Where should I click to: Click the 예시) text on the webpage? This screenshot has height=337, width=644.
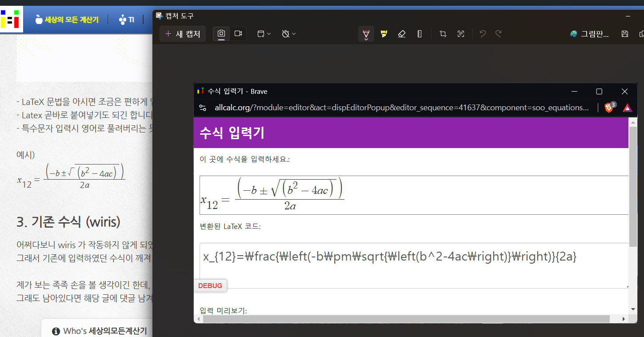26,155
